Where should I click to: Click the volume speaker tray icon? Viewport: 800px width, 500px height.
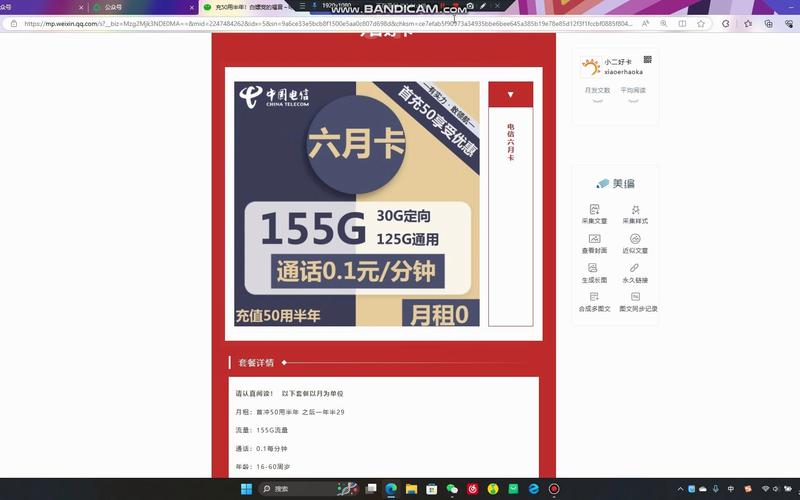click(x=776, y=489)
